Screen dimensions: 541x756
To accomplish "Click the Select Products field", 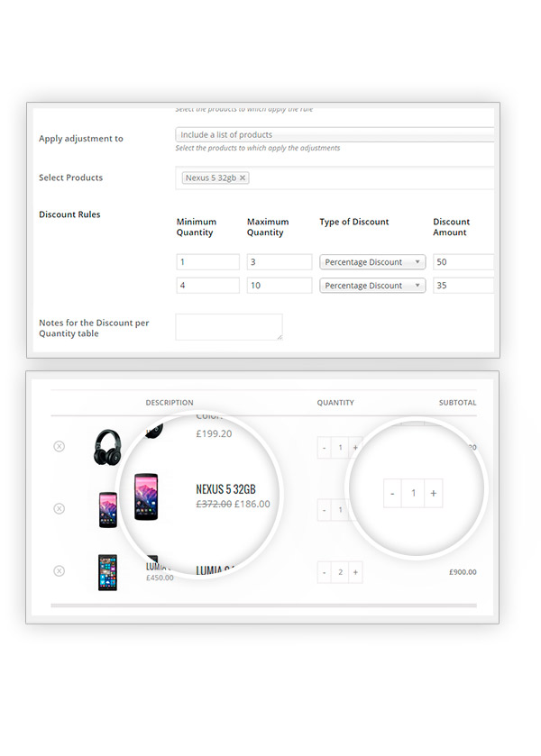I will pyautogui.click(x=335, y=178).
